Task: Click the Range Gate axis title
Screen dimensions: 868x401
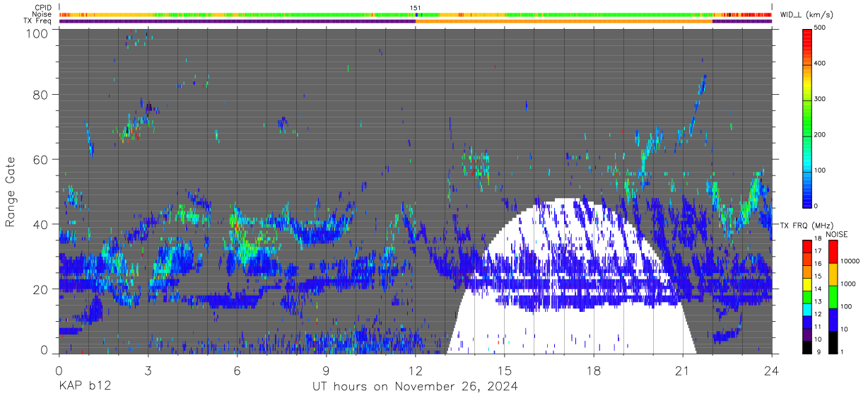Action: pos(11,192)
